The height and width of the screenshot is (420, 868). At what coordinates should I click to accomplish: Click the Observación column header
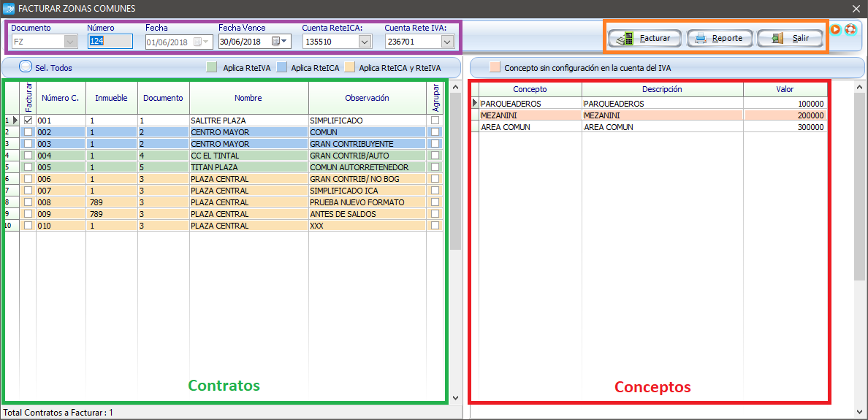pos(368,98)
